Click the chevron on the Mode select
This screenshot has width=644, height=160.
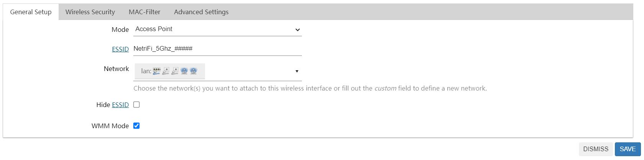[298, 30]
